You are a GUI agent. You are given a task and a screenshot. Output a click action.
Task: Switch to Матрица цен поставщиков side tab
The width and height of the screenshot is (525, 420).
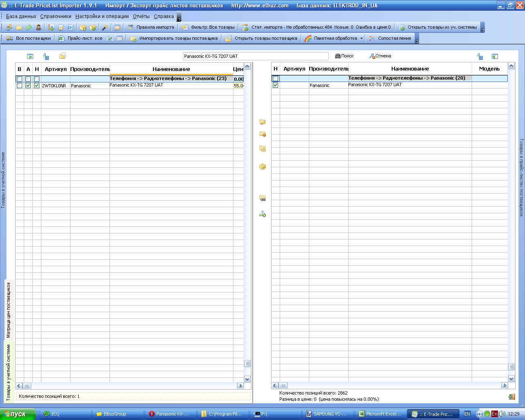9,310
